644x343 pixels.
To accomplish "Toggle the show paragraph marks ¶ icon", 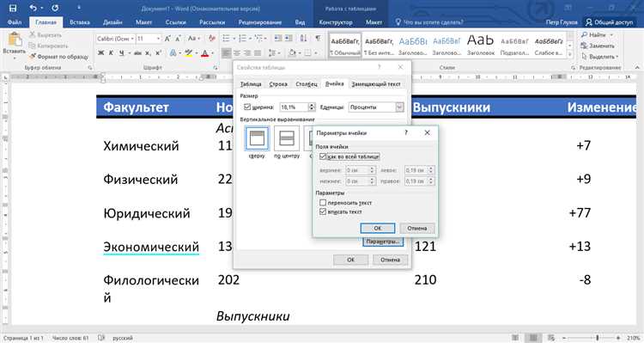I will tap(318, 38).
